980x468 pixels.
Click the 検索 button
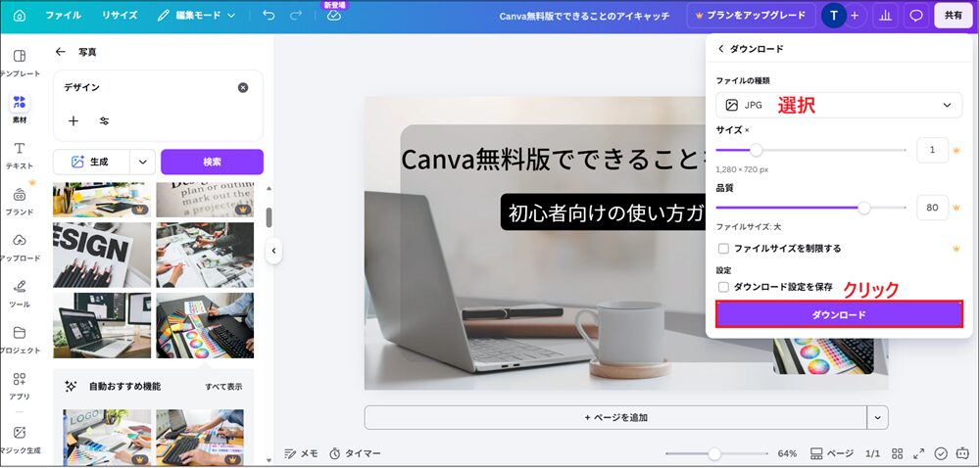tap(212, 162)
